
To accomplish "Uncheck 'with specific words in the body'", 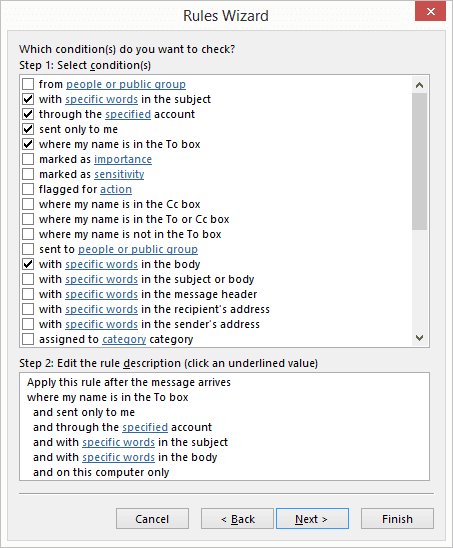I will tap(28, 264).
